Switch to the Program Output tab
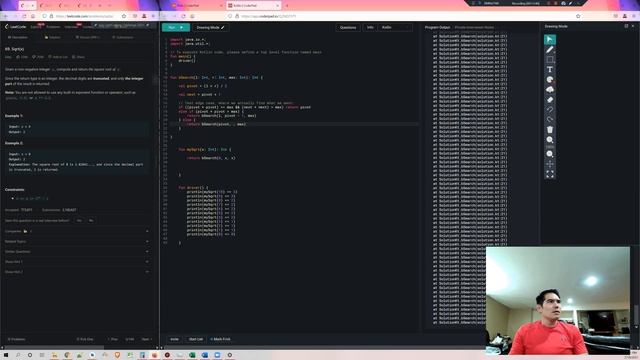The height and width of the screenshot is (360, 640). [x=437, y=27]
